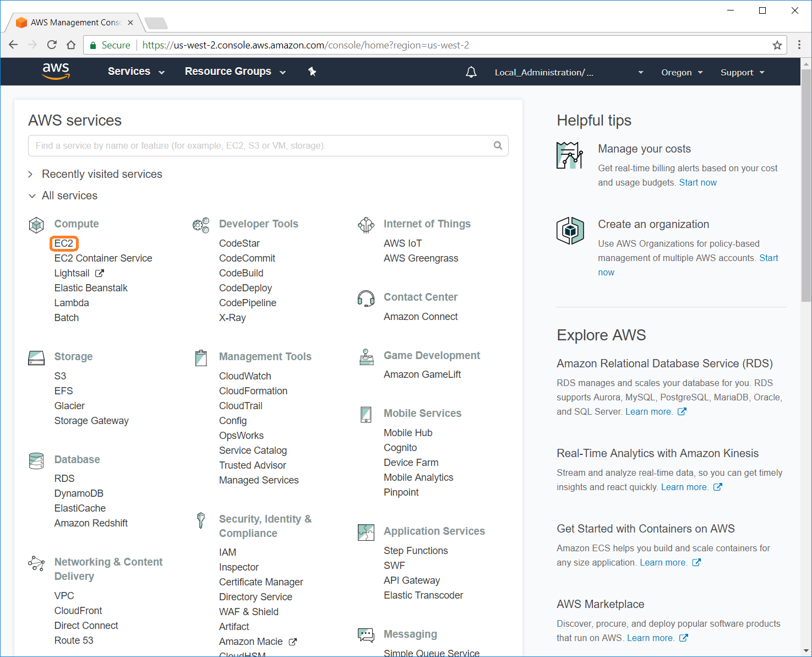This screenshot has width=812, height=657.
Task: Click the Mobile Services phone icon
Action: (366, 414)
